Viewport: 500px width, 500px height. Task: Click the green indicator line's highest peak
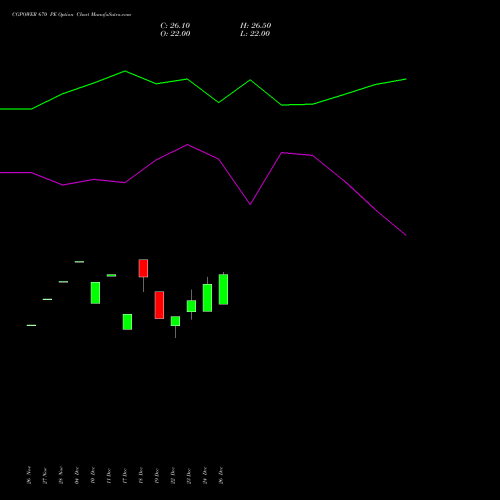coord(125,71)
